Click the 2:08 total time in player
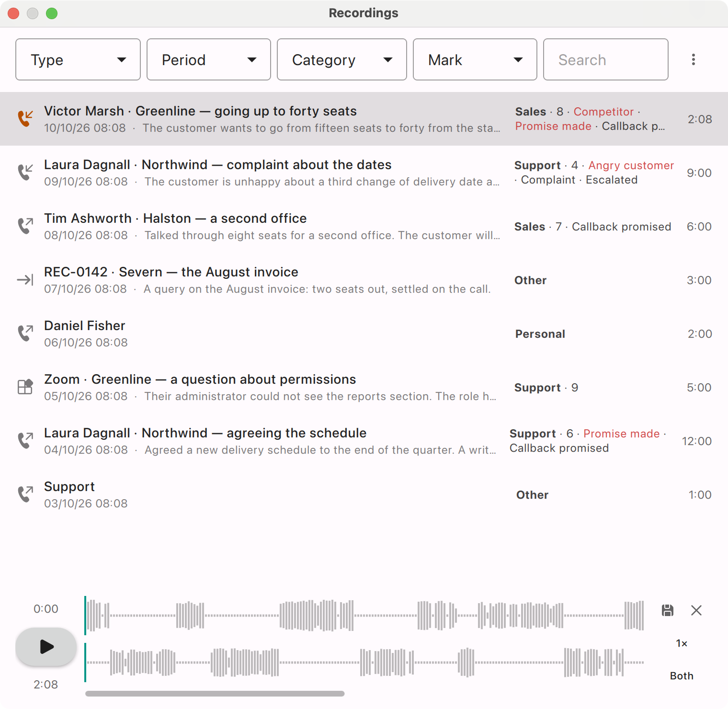Screen dimensions: 728x709 [46, 685]
